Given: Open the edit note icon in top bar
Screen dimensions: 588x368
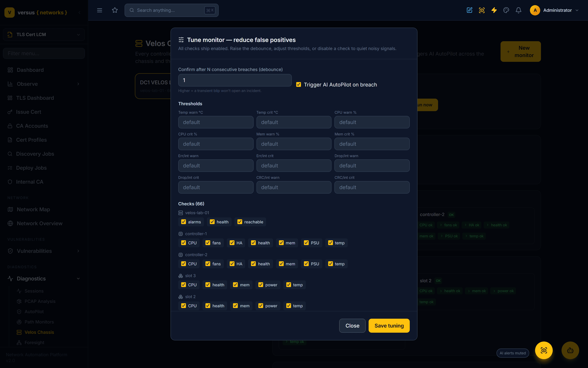Looking at the screenshot, I should coord(469,10).
